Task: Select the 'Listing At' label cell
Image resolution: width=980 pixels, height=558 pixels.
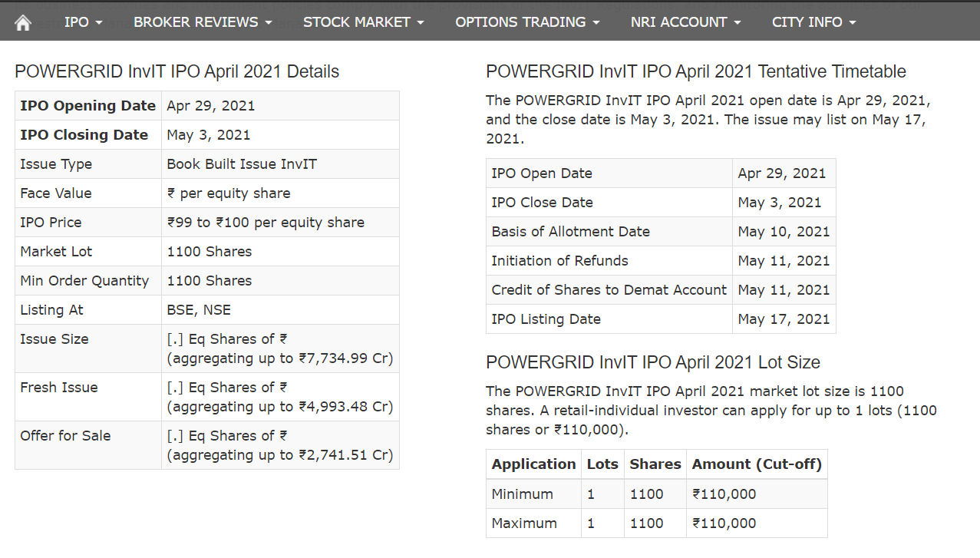Action: 88,310
